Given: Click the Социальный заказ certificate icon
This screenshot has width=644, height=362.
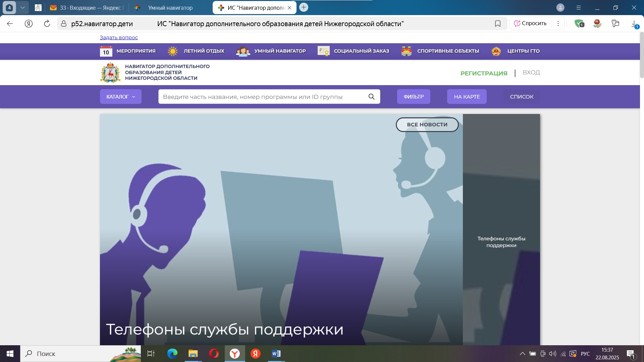Looking at the screenshot, I should click(x=324, y=51).
